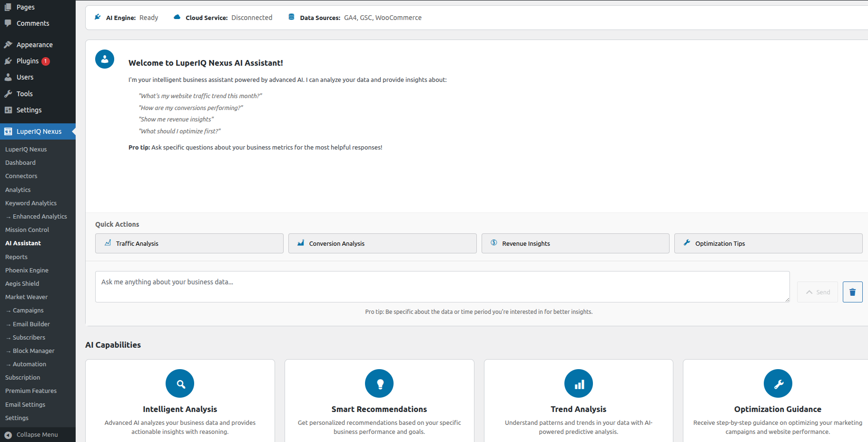
Task: Run the Traffic Analysis quick action
Action: [x=189, y=243]
